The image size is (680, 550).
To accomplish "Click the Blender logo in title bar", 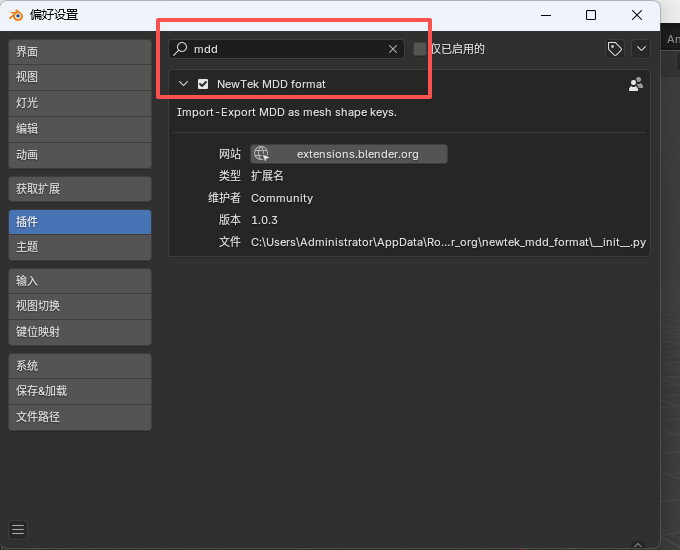I will [17, 15].
